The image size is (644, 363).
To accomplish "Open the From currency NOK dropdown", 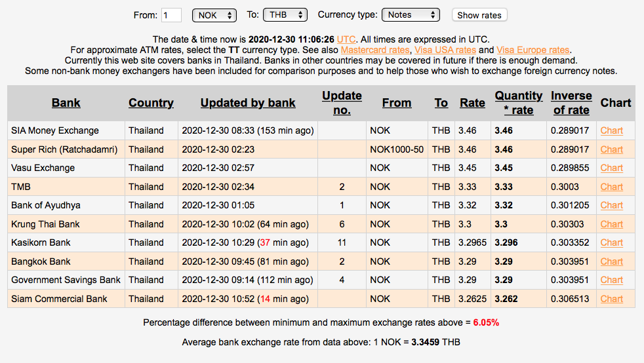I will 214,14.
